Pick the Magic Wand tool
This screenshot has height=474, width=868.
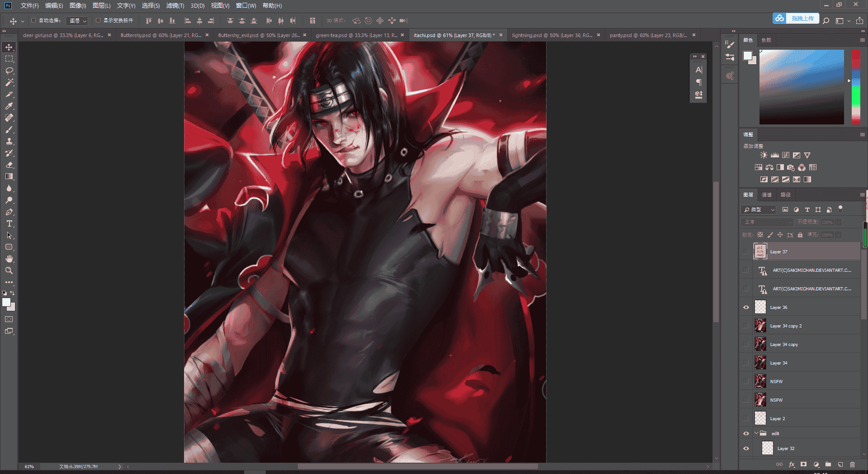tap(9, 82)
